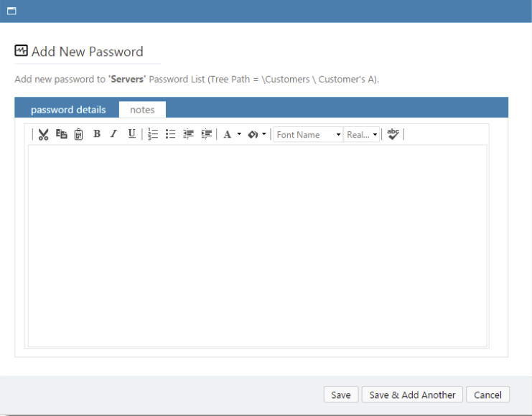Click Save & Add Another button
Image resolution: width=532 pixels, height=416 pixels.
click(412, 394)
